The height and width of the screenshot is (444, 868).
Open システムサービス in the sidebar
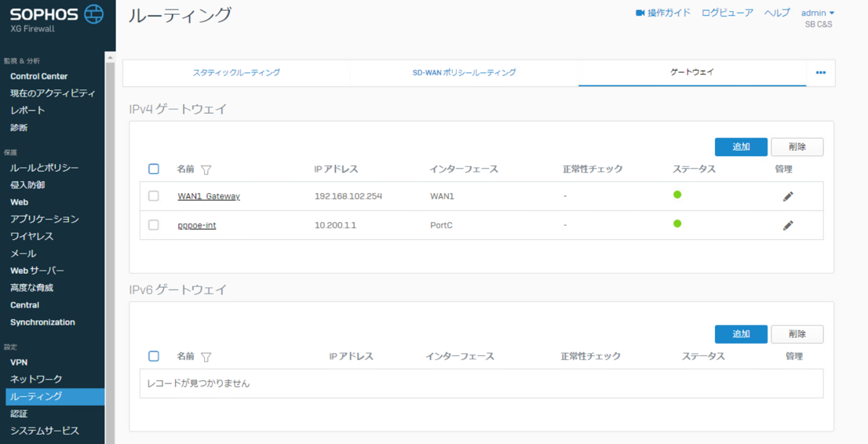coord(44,431)
